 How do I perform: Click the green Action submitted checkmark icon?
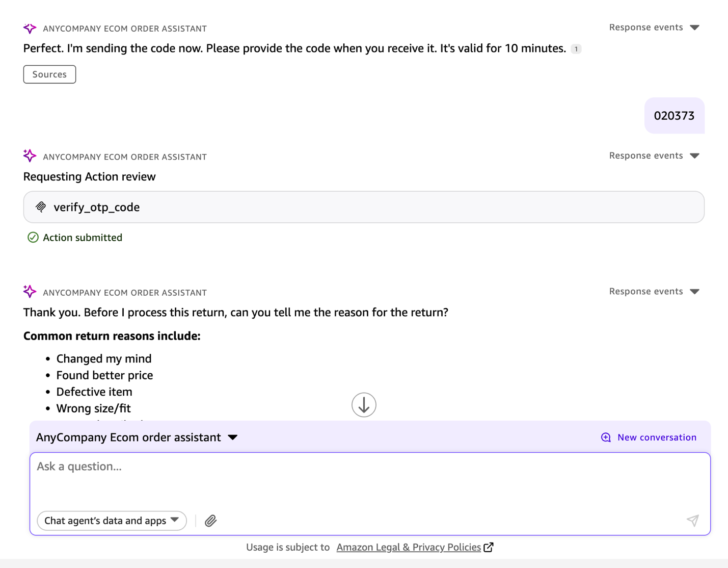point(33,238)
